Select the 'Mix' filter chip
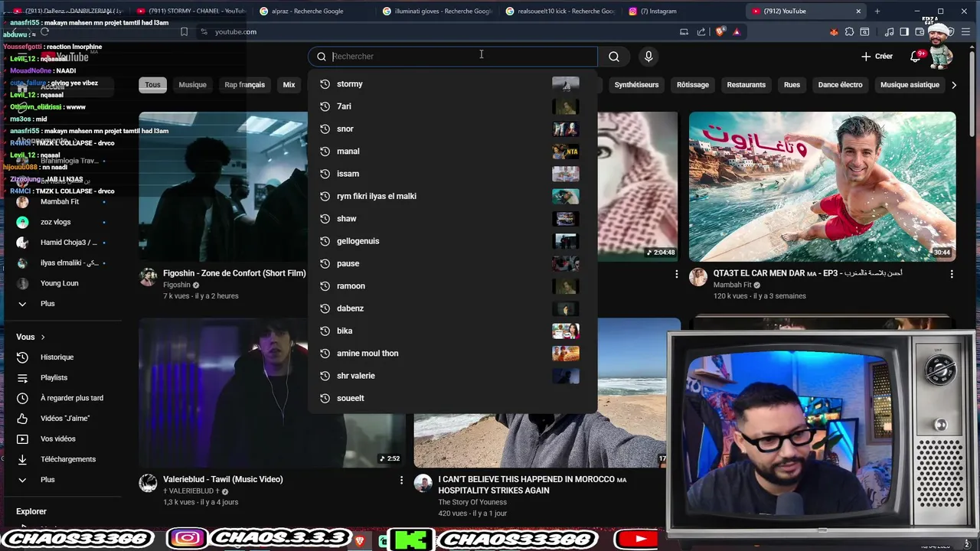Screen dimensions: 980x551 (289, 85)
